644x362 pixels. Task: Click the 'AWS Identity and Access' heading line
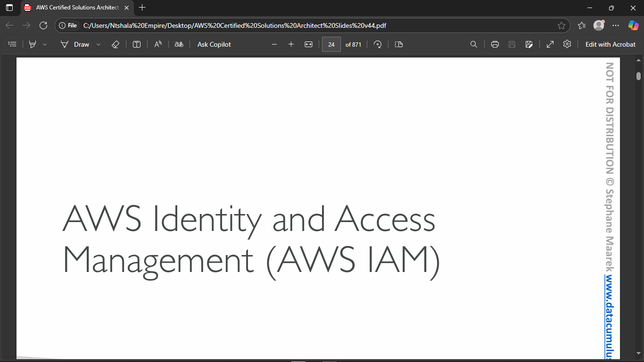click(x=249, y=220)
